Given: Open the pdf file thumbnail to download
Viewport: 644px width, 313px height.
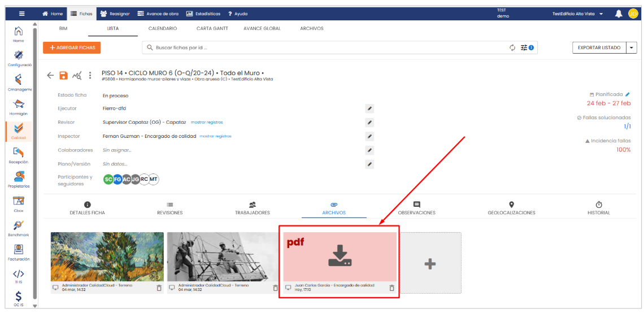Looking at the screenshot, I should pos(340,257).
